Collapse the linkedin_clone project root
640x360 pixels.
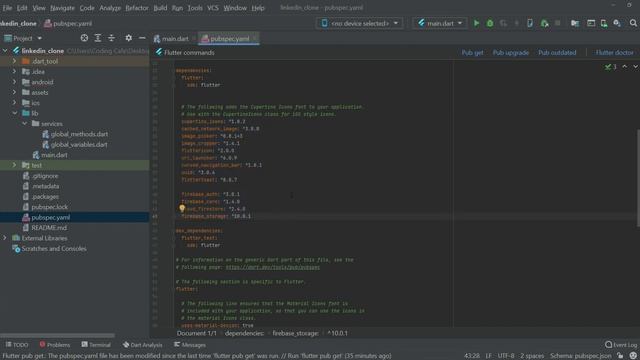tap(5, 51)
